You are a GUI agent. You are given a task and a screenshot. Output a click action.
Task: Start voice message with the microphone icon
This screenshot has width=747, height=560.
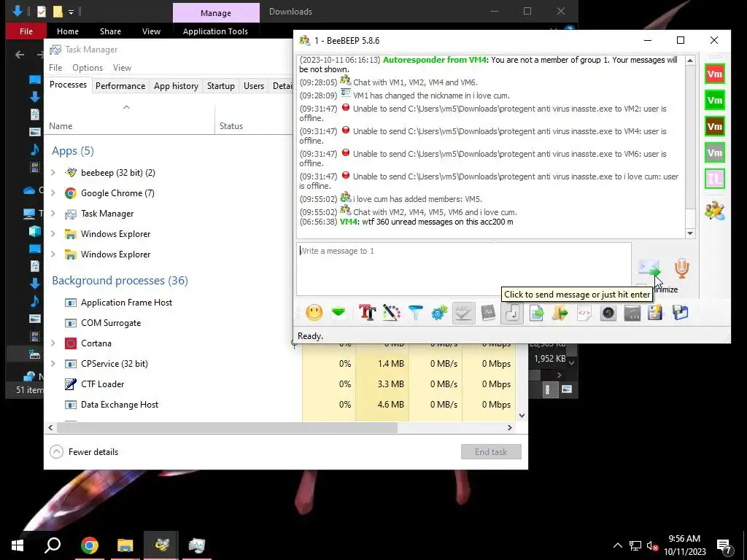tap(682, 268)
